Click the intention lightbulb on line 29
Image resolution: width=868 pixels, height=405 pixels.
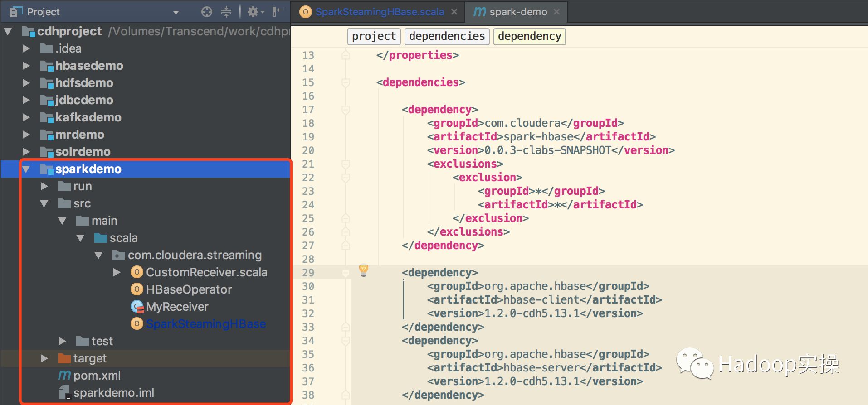(364, 270)
